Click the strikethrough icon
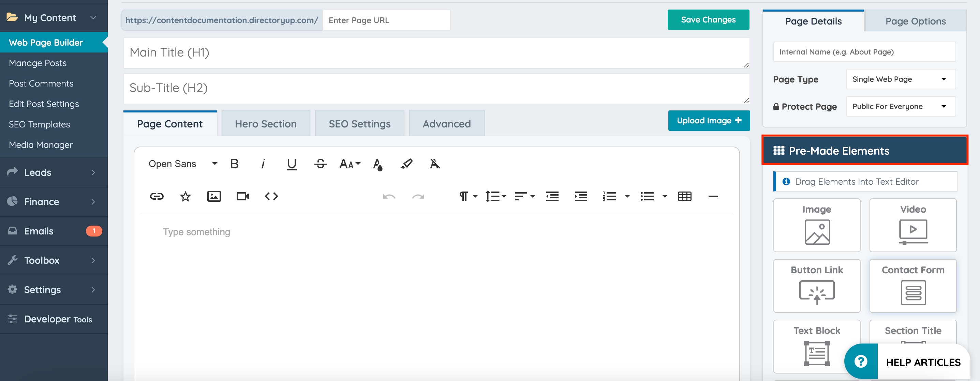 coord(320,164)
